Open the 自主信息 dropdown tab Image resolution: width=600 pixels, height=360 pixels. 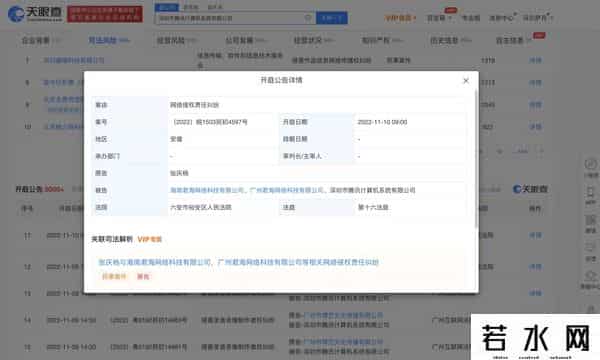[x=513, y=40]
